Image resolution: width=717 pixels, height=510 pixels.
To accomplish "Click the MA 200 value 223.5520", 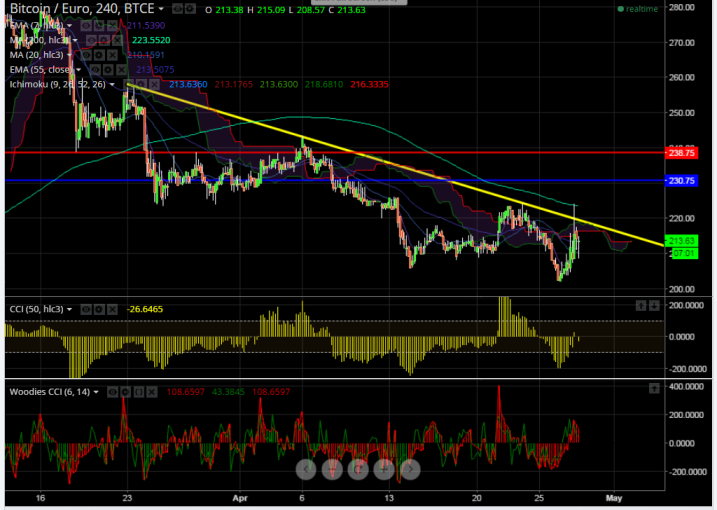I will click(151, 41).
